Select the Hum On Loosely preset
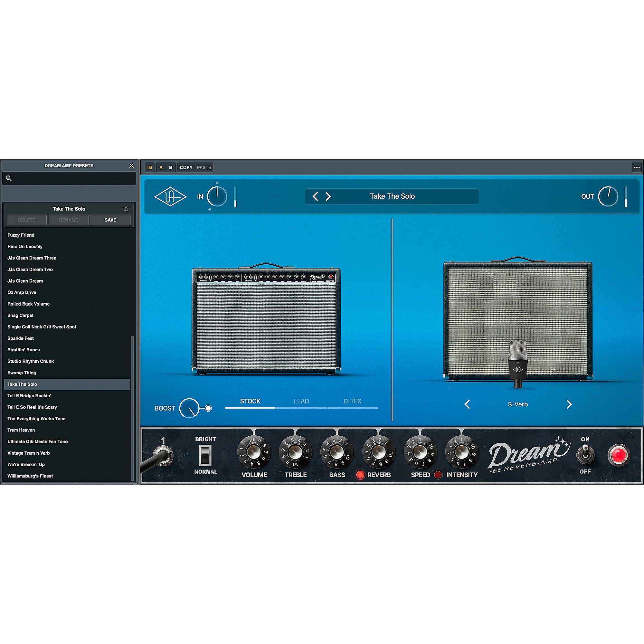 [67, 247]
